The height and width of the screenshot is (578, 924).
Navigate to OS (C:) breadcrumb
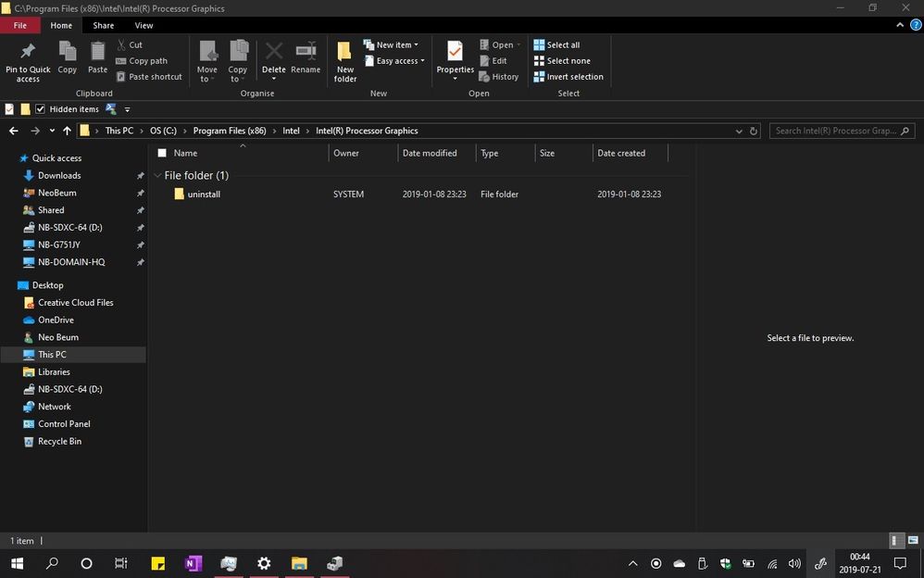coord(163,131)
